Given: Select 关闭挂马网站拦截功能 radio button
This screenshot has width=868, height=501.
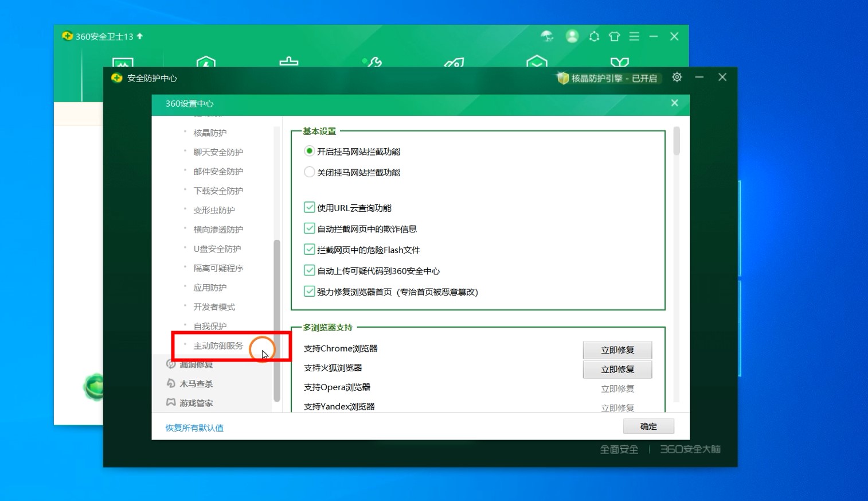Looking at the screenshot, I should pos(310,172).
